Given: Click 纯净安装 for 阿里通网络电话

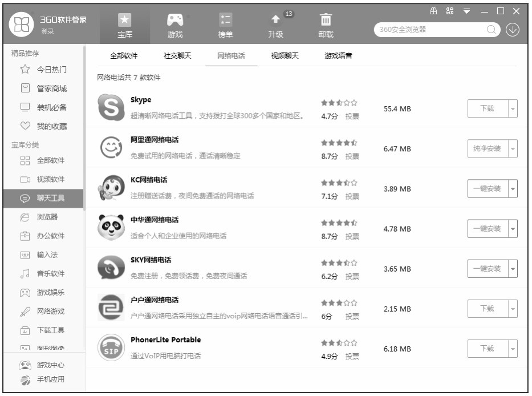Looking at the screenshot, I should pos(488,149).
